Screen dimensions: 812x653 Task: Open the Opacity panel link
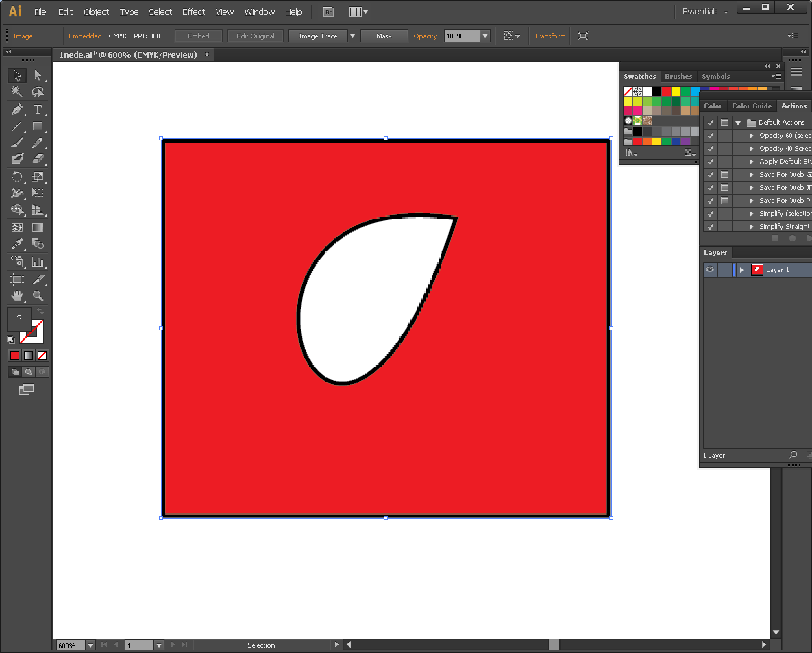tap(426, 36)
